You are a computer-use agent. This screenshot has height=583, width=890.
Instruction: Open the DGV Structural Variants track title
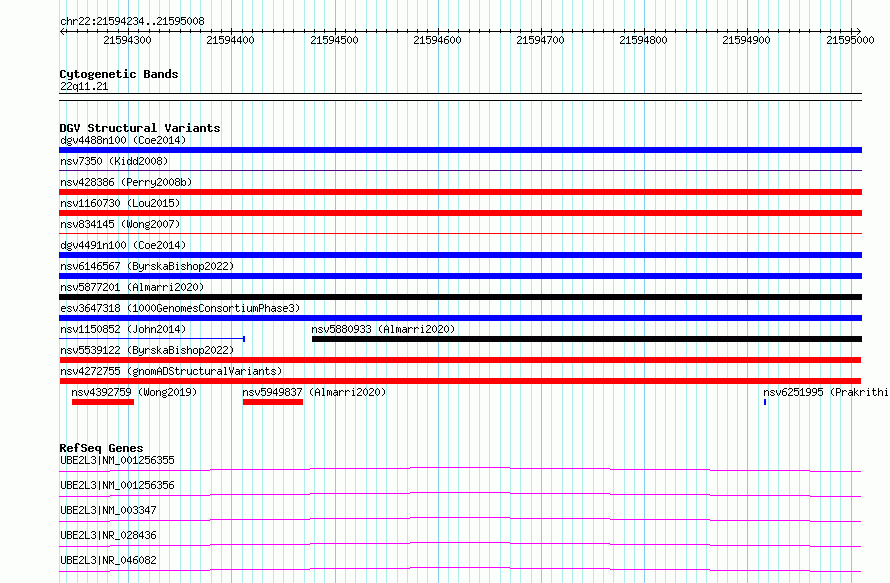[140, 128]
